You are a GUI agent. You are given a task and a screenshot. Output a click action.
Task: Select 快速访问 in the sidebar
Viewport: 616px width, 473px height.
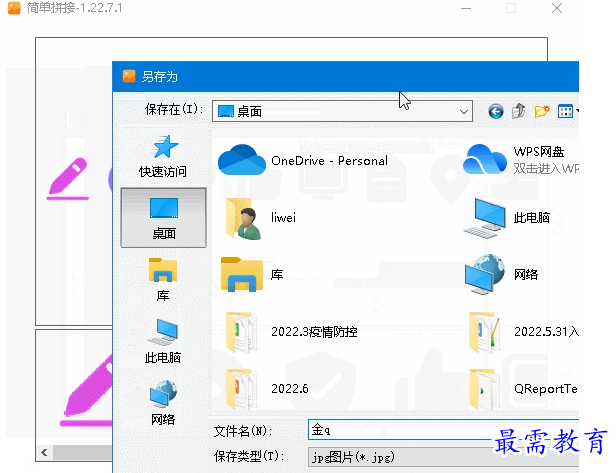pos(163,156)
